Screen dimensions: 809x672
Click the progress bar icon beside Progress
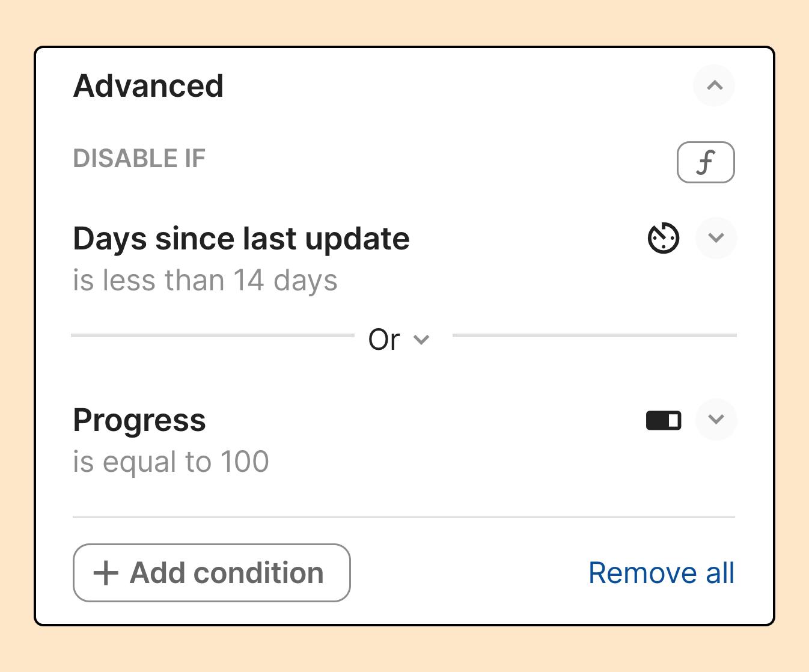pos(664,420)
